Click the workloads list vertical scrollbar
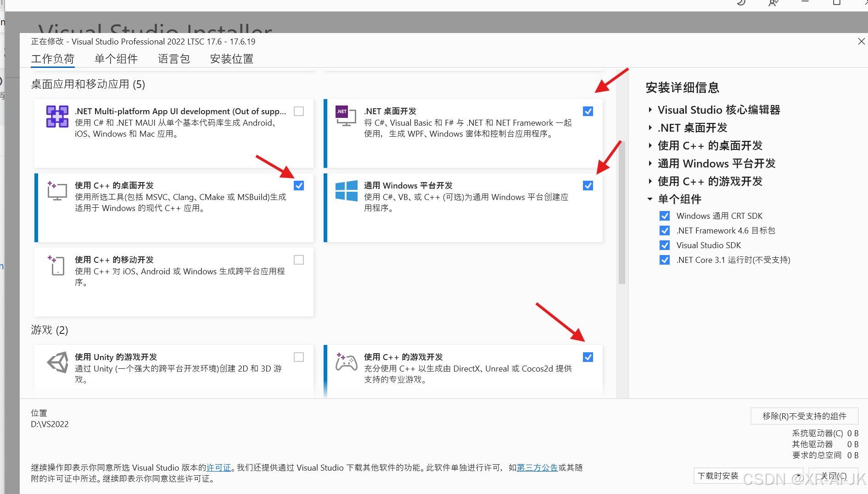 (x=622, y=212)
